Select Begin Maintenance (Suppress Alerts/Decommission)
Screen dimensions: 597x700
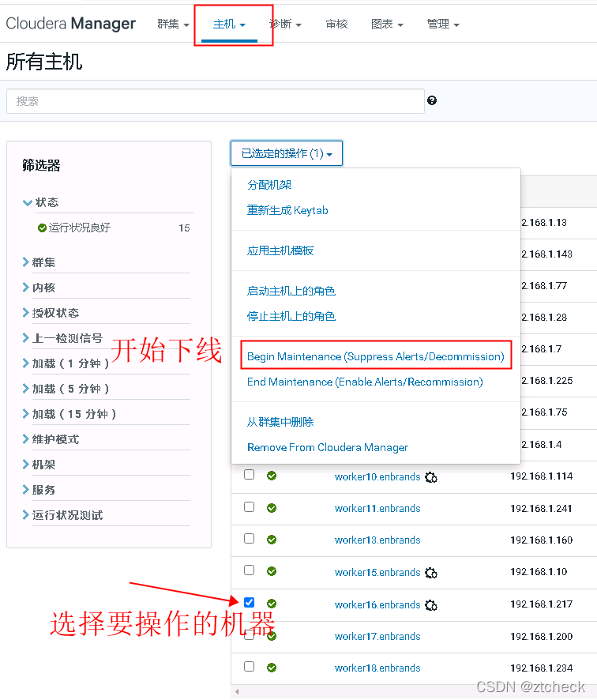(x=375, y=356)
